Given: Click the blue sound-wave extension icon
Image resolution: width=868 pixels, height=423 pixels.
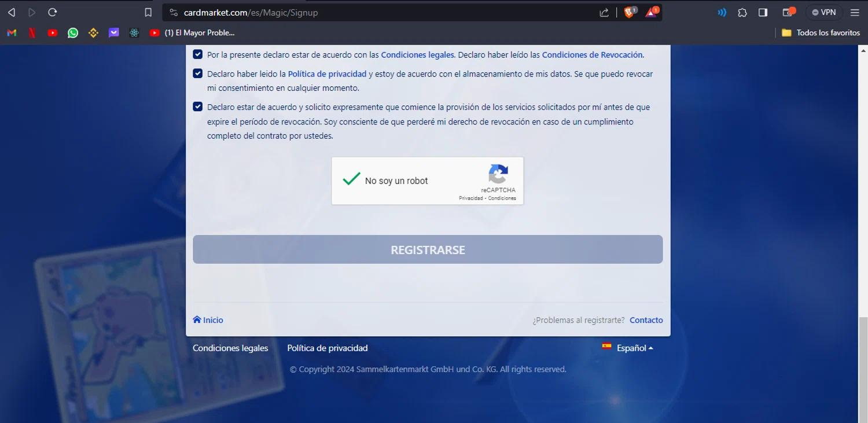Looking at the screenshot, I should [x=722, y=12].
